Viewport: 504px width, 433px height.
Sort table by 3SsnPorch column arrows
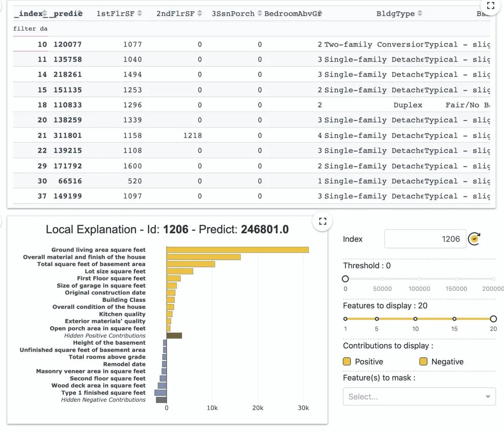click(260, 13)
